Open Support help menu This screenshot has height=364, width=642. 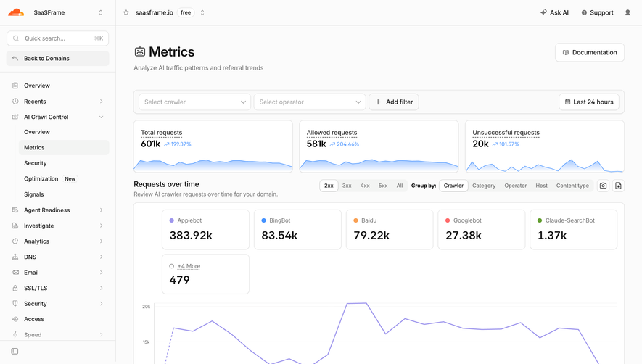597,13
